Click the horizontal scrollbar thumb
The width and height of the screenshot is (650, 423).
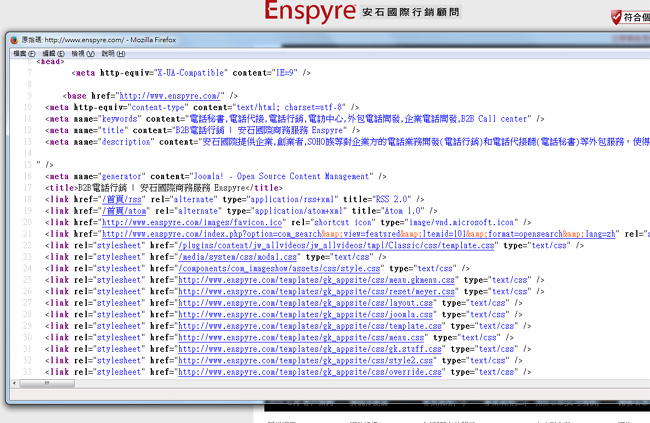coord(47,383)
